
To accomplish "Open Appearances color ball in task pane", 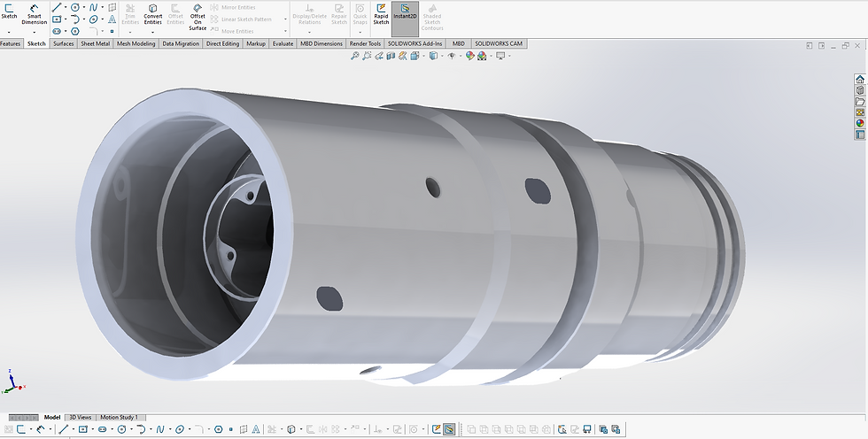I will 860,123.
